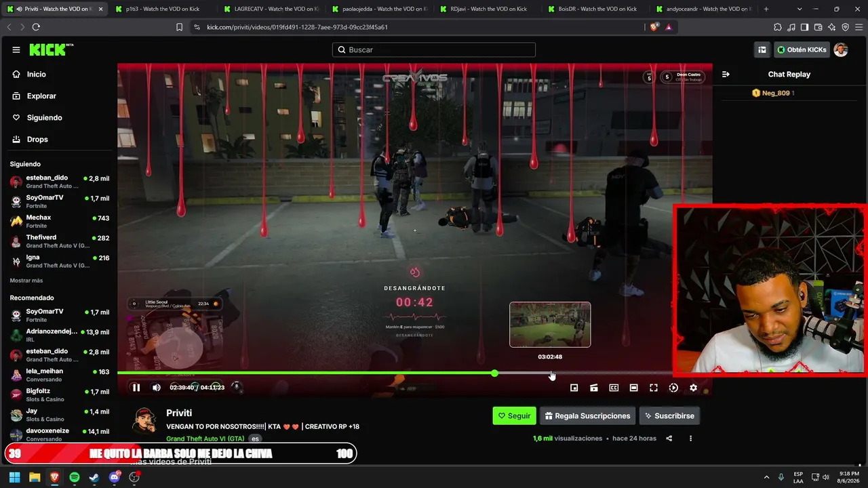868x488 pixels.
Task: Click the Obtén KICKs button
Action: [x=801, y=49]
